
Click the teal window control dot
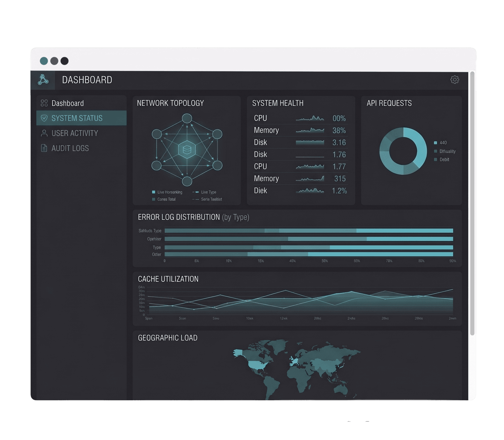click(44, 61)
